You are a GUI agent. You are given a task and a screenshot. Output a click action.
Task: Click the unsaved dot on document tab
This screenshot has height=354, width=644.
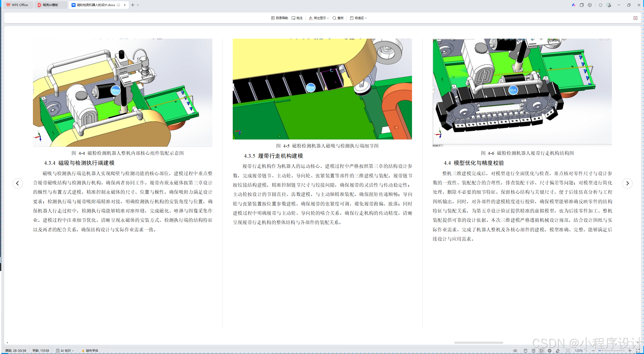[125, 5]
